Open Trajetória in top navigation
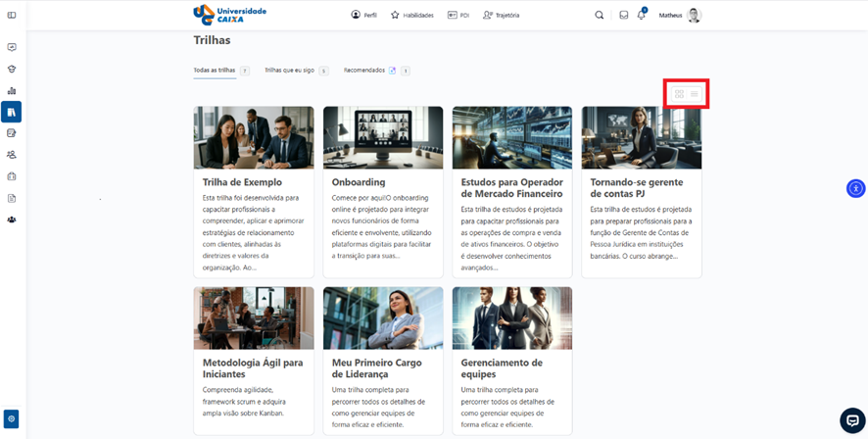868x439 pixels. pyautogui.click(x=501, y=16)
